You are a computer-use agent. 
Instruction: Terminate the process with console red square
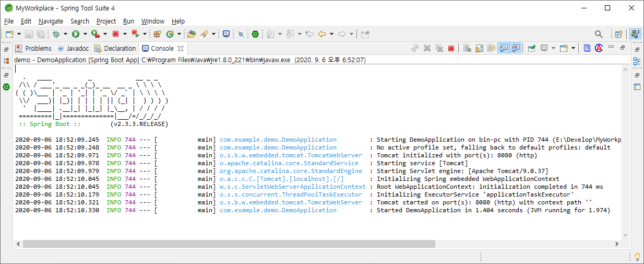tap(451, 48)
